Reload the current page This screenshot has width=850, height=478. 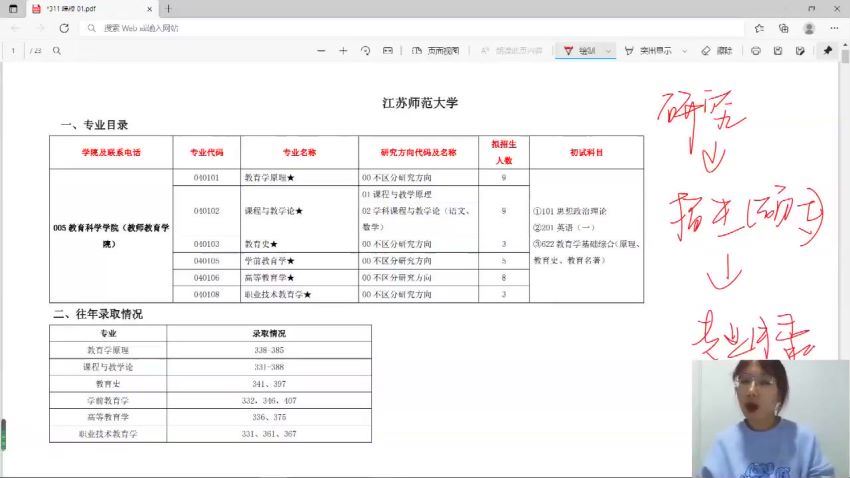pyautogui.click(x=64, y=28)
